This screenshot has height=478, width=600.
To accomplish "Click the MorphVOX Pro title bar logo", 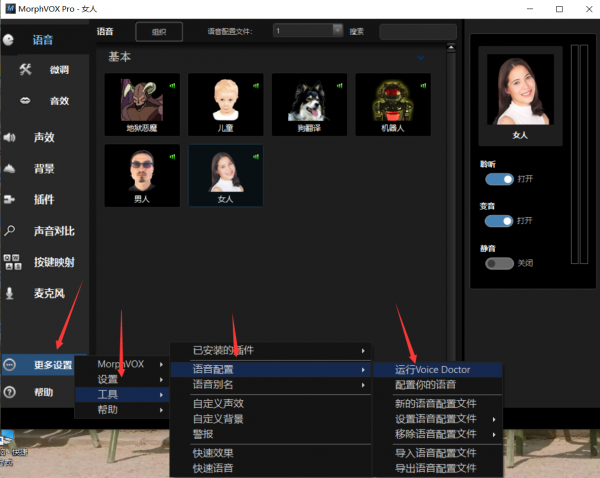I will (10, 8).
